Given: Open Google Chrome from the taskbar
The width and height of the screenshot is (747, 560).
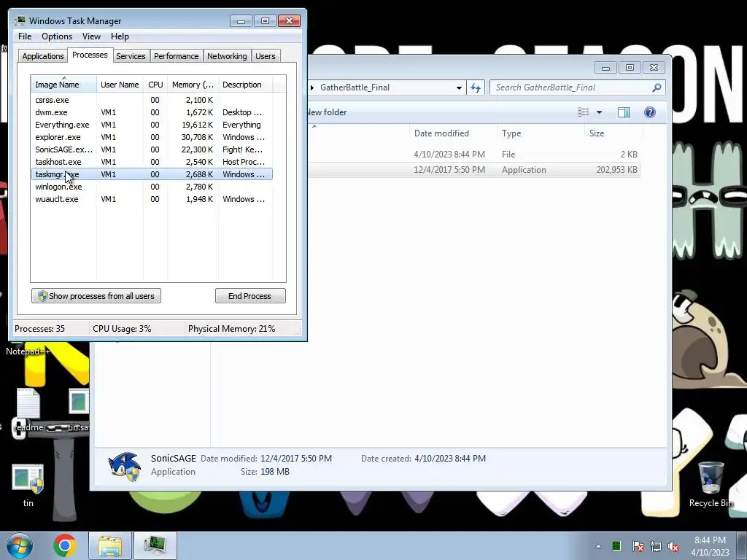Looking at the screenshot, I should click(65, 545).
